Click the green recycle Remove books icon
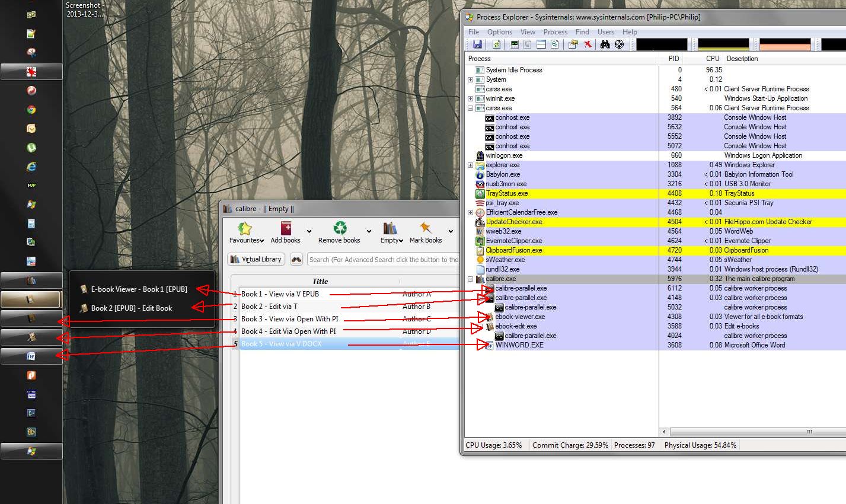Image resolution: width=846 pixels, height=504 pixels. click(340, 228)
